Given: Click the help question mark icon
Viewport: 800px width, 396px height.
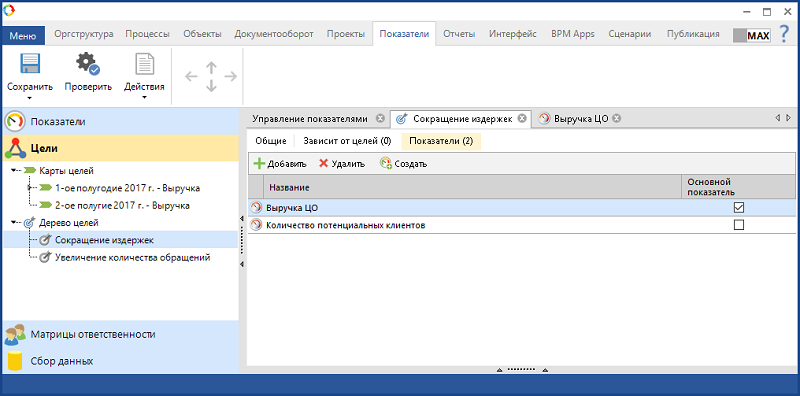Looking at the screenshot, I should click(x=784, y=35).
